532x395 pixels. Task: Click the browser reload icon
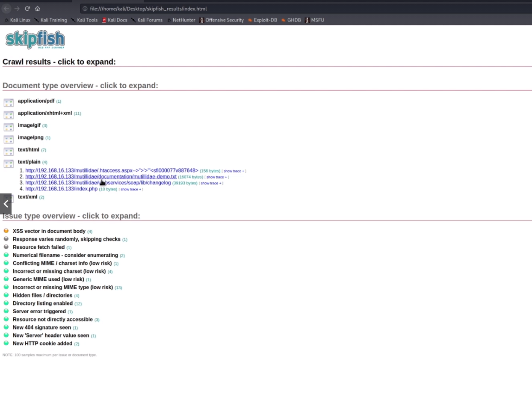(27, 9)
